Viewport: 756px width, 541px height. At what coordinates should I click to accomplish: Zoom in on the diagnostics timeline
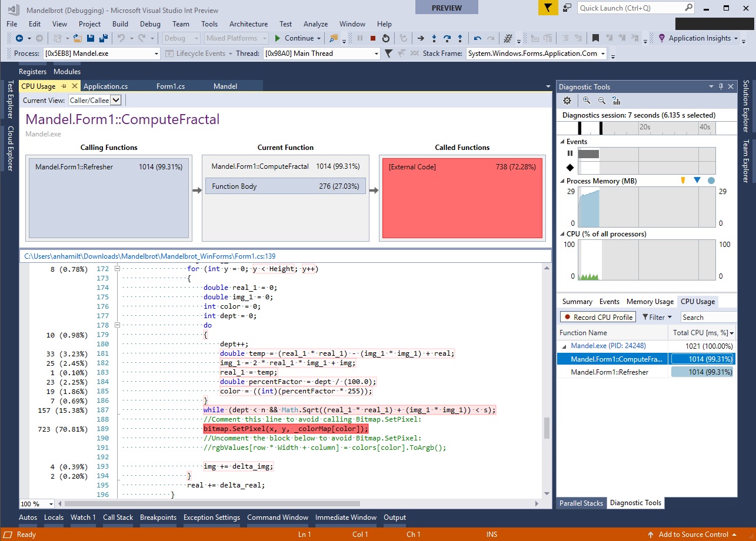(x=587, y=101)
